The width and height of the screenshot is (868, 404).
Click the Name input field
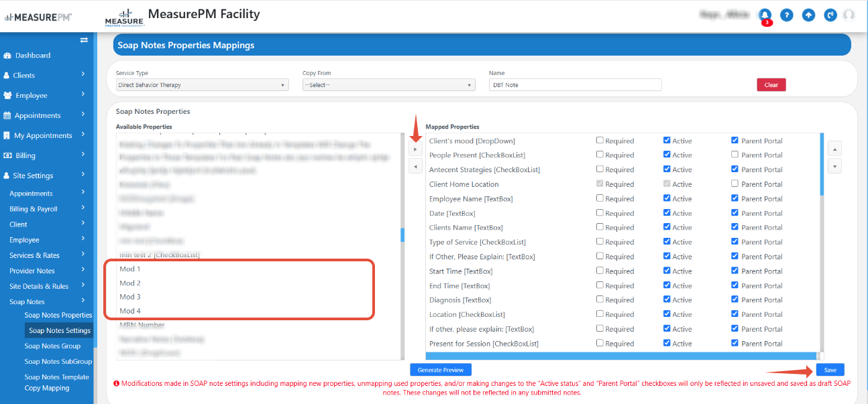(576, 85)
